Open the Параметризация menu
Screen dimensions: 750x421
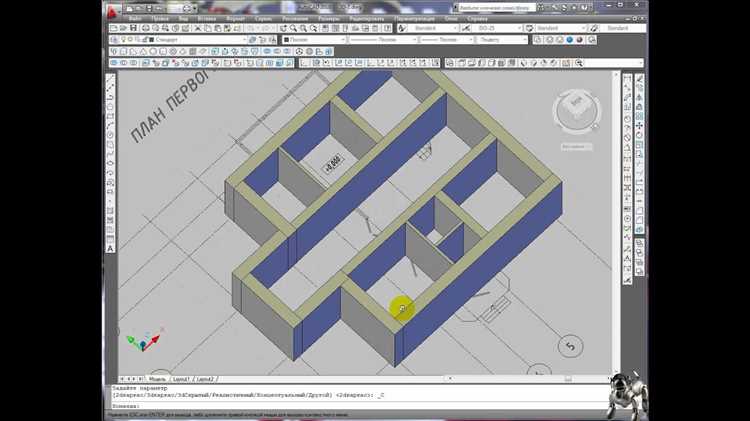click(x=415, y=19)
